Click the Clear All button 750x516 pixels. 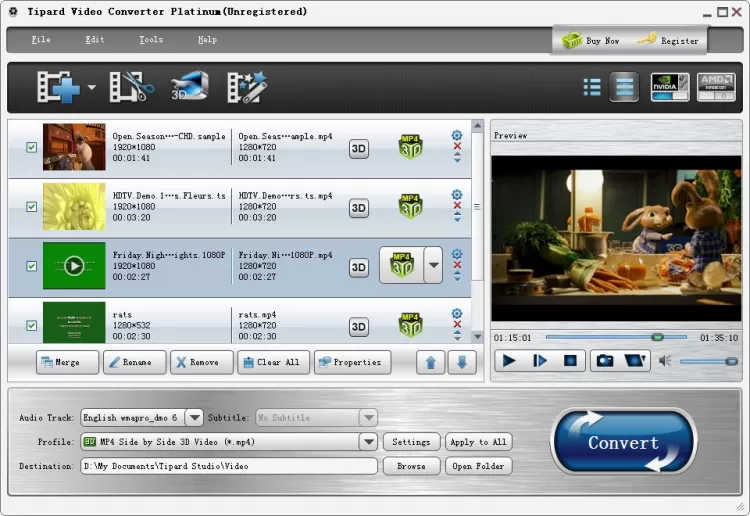274,362
